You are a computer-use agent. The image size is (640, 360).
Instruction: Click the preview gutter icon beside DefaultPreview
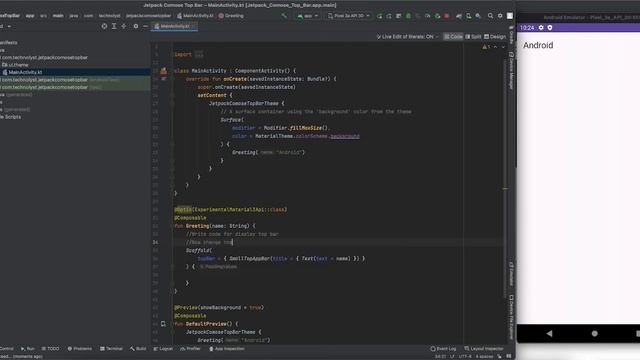coord(163,324)
